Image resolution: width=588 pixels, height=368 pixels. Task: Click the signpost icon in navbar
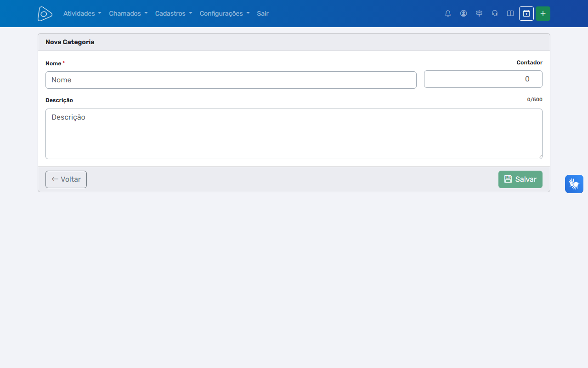pyautogui.click(x=479, y=13)
